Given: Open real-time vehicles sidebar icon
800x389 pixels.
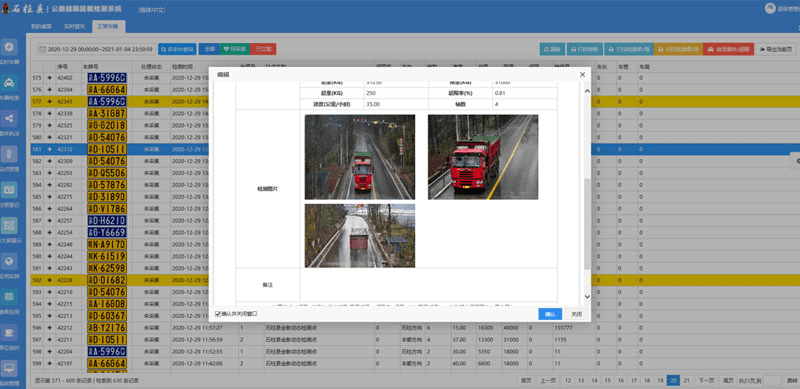Looking at the screenshot, I should (9, 47).
